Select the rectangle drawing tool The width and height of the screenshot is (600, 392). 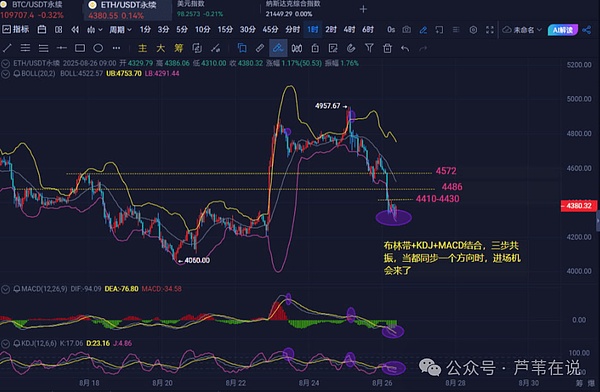(x=80, y=48)
